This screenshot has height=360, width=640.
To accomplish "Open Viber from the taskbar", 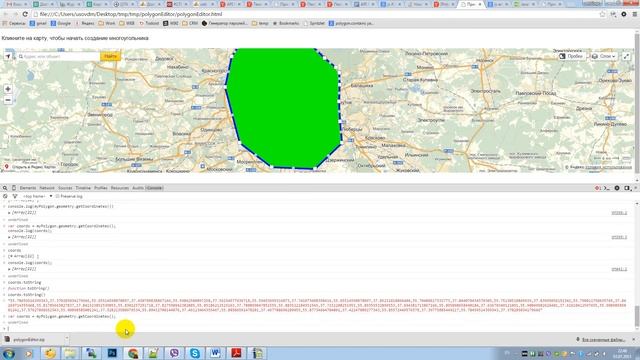I will (x=174, y=353).
